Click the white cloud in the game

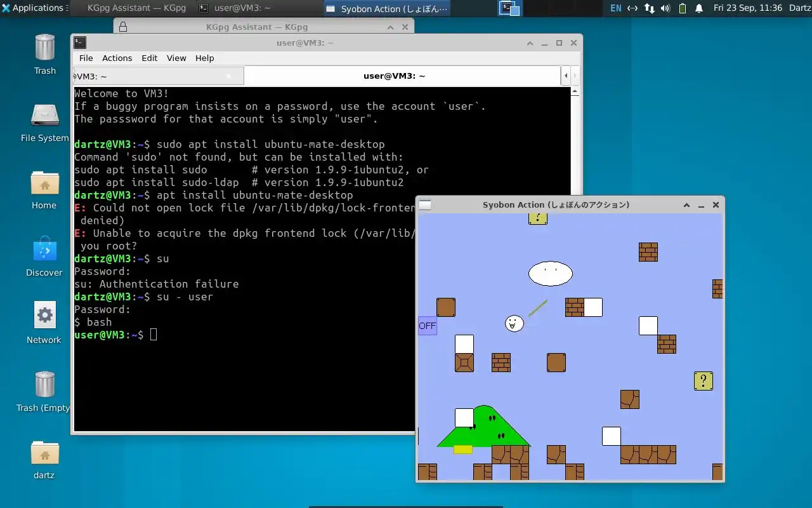(x=551, y=274)
